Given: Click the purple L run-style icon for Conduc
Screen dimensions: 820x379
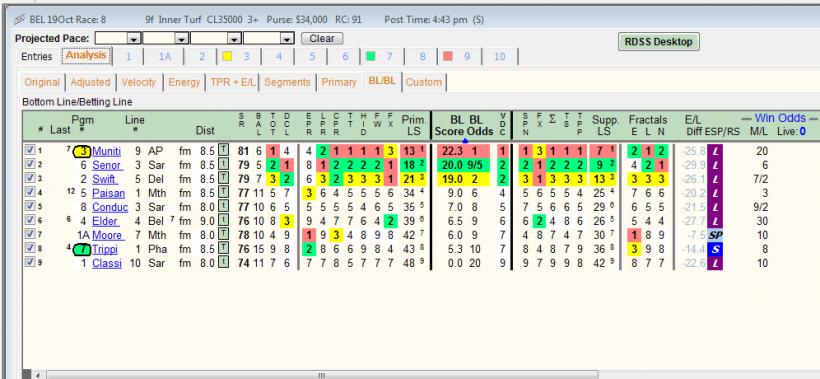Looking at the screenshot, I should tap(715, 208).
